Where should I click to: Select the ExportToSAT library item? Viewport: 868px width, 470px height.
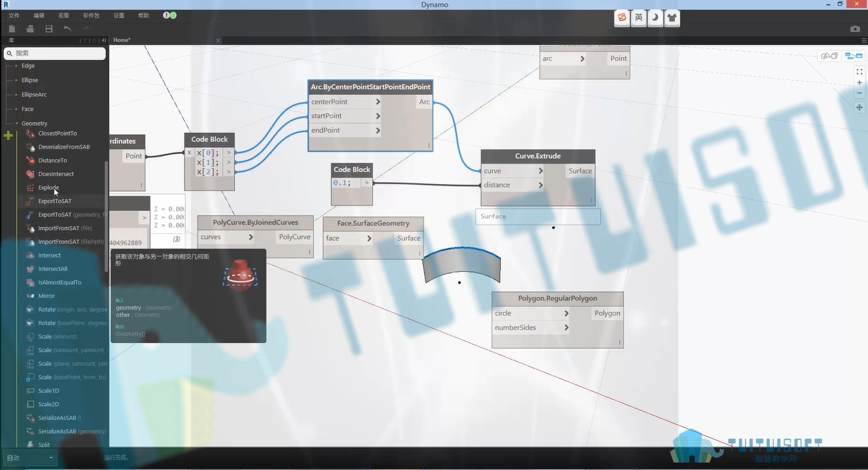(x=55, y=201)
